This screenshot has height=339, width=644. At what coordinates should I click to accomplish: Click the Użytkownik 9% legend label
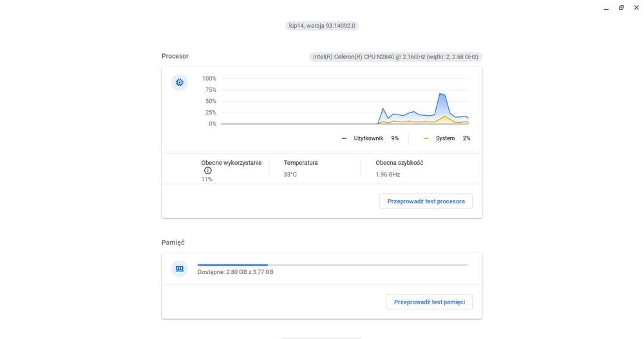coord(376,138)
